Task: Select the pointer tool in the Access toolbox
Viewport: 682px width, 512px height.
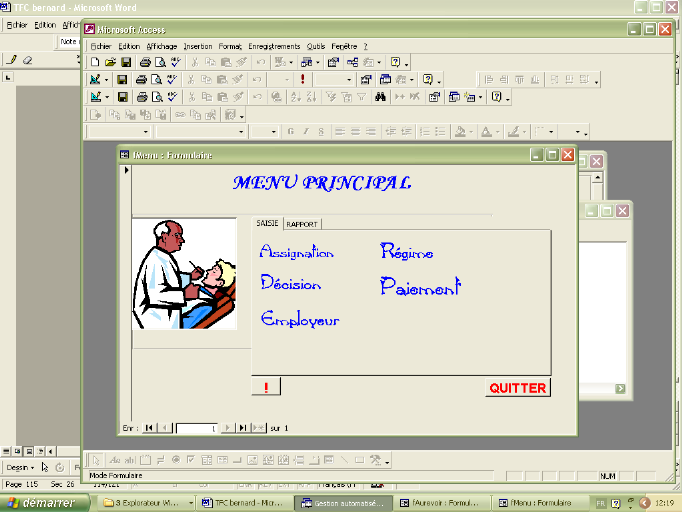Action: (x=96, y=460)
